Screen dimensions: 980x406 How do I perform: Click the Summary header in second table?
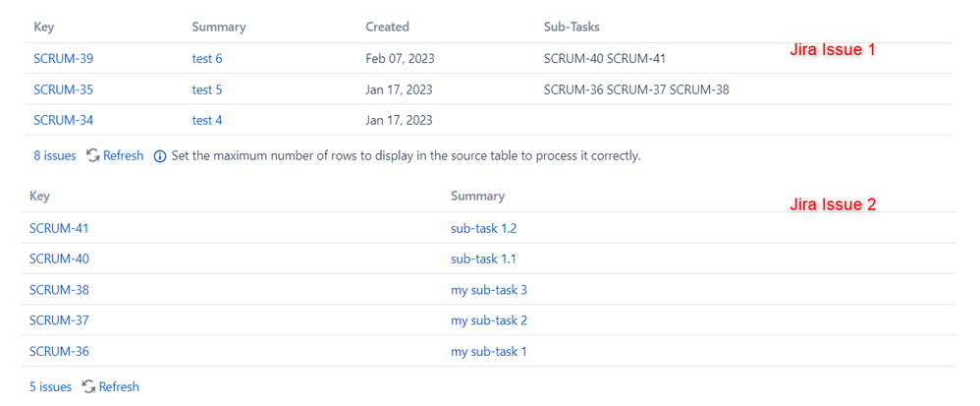click(477, 196)
